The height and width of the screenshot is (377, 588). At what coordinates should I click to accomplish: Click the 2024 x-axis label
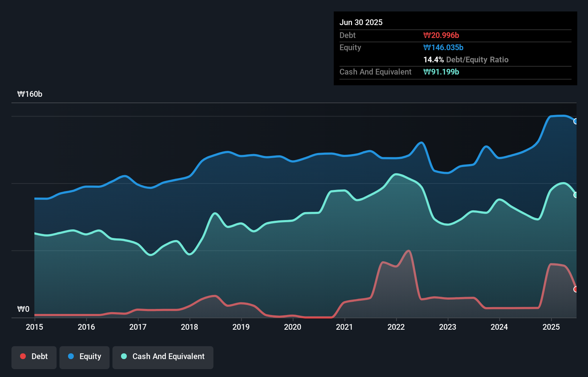click(x=499, y=327)
